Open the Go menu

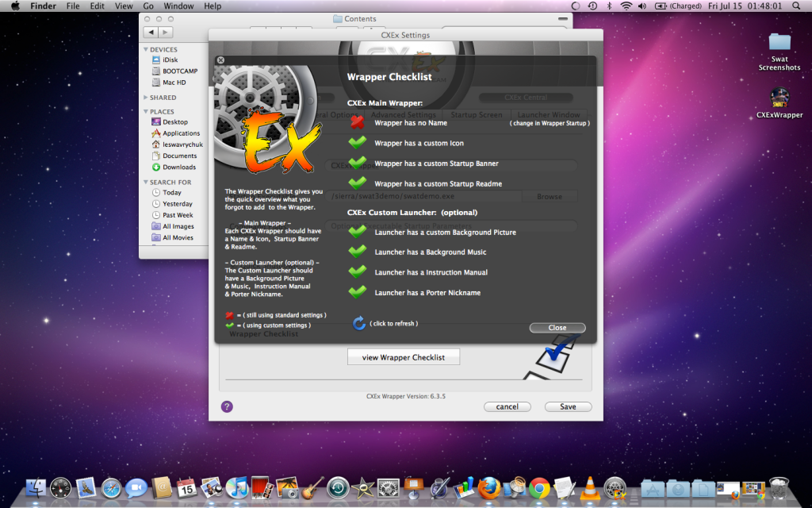pos(148,6)
